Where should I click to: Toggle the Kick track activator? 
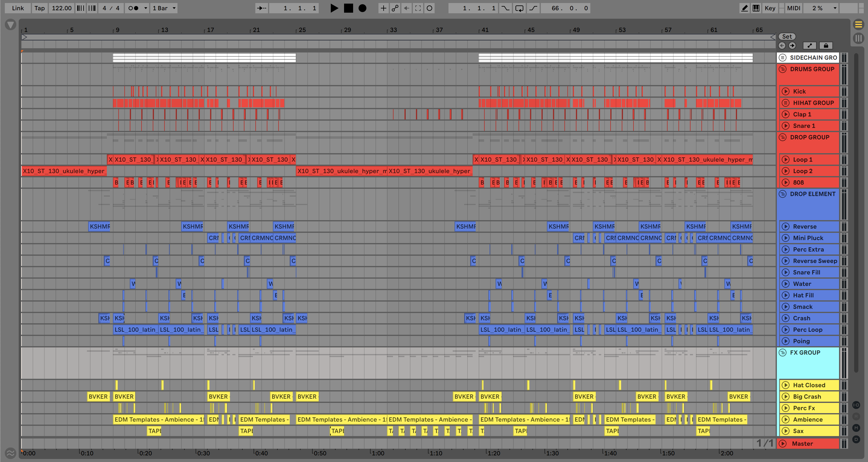[x=785, y=91]
